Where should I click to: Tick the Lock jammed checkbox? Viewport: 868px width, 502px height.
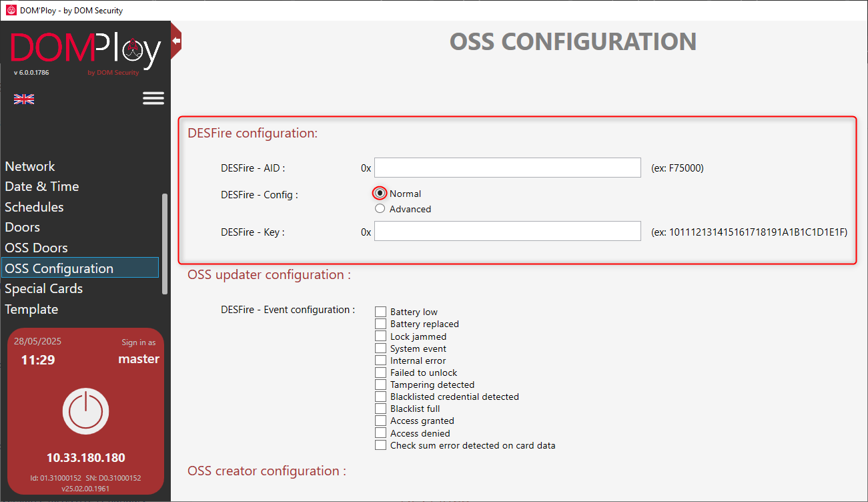pyautogui.click(x=380, y=336)
